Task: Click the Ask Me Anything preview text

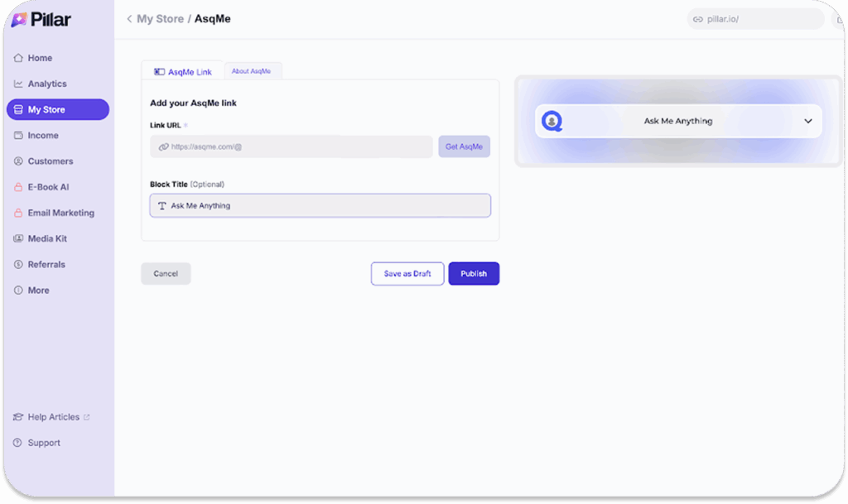Action: coord(677,121)
